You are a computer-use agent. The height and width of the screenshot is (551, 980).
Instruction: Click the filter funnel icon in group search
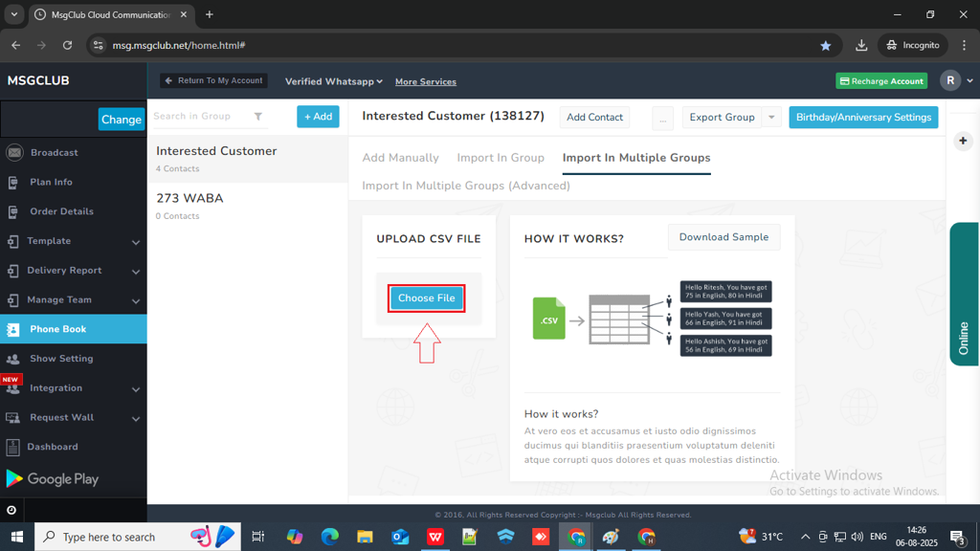pos(258,116)
